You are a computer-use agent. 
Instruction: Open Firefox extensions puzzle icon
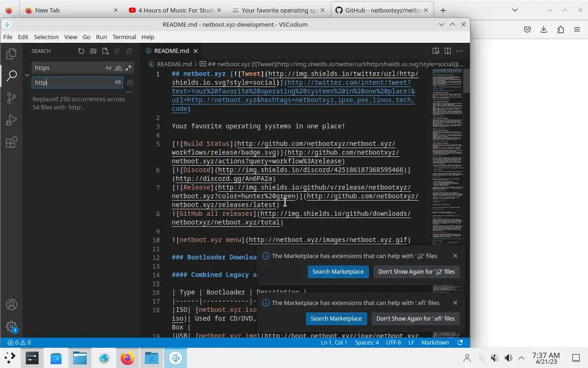(560, 29)
